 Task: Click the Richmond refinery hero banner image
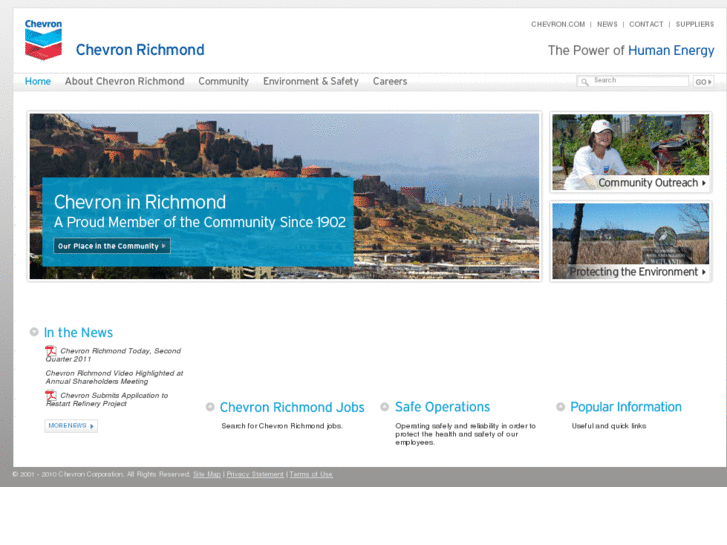pos(284,196)
